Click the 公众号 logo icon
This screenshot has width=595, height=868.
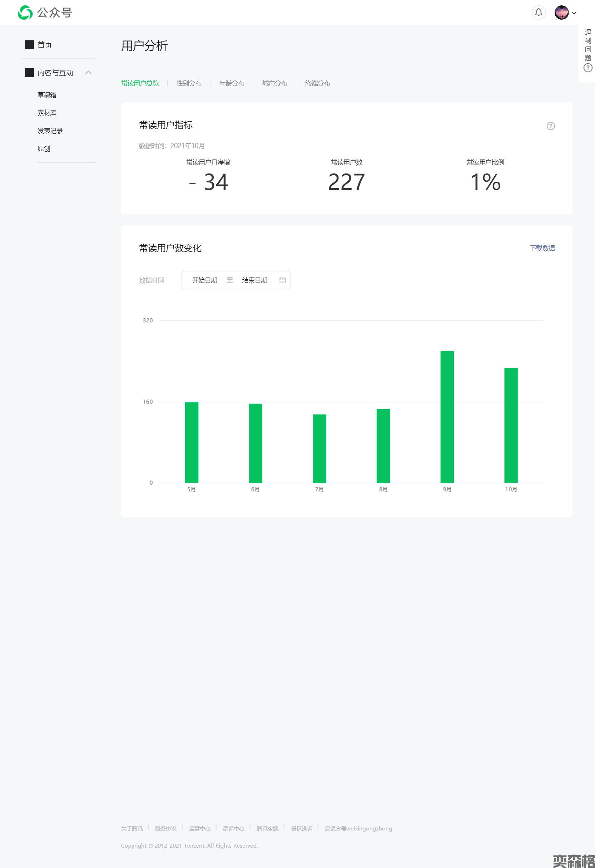click(25, 13)
